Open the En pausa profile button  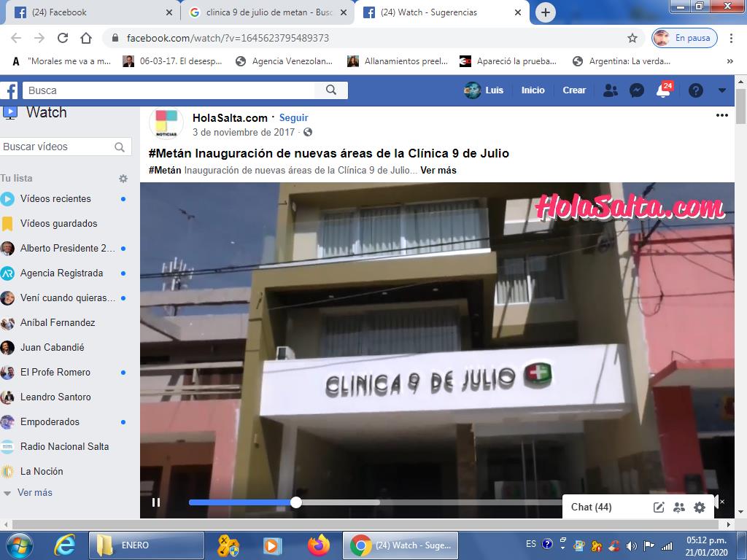point(684,38)
